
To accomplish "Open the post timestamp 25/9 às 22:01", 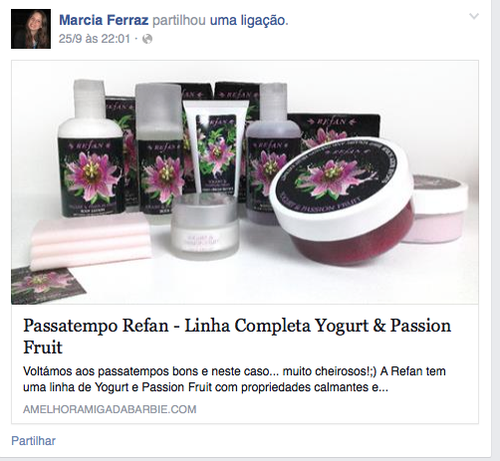I will coord(94,39).
